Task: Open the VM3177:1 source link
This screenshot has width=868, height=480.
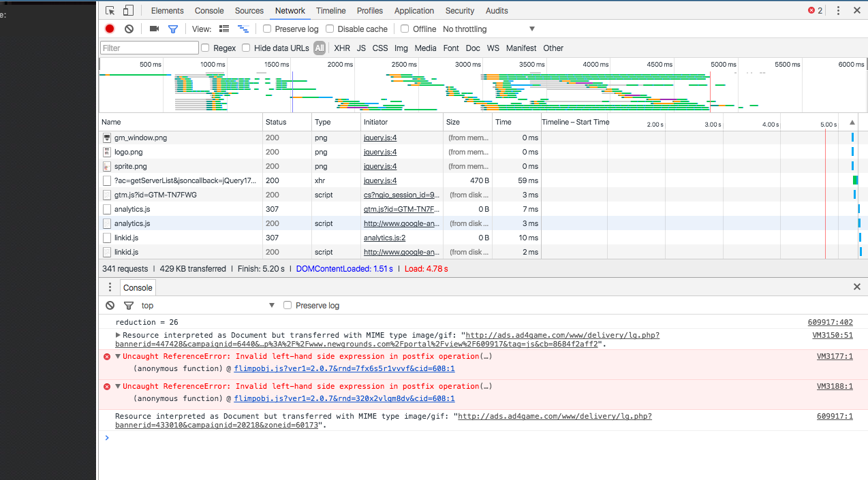Action: coord(835,356)
